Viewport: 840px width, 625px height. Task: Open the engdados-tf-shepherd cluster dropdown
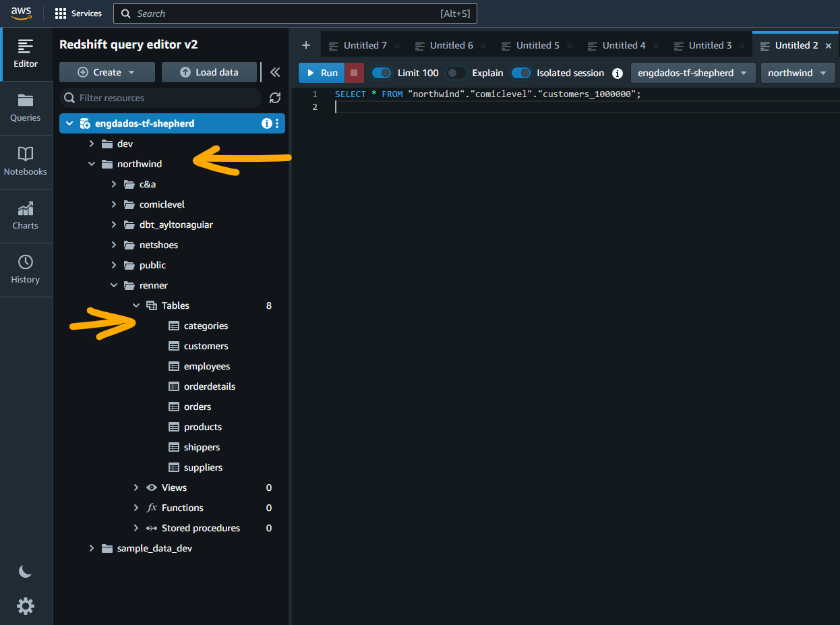pyautogui.click(x=692, y=73)
